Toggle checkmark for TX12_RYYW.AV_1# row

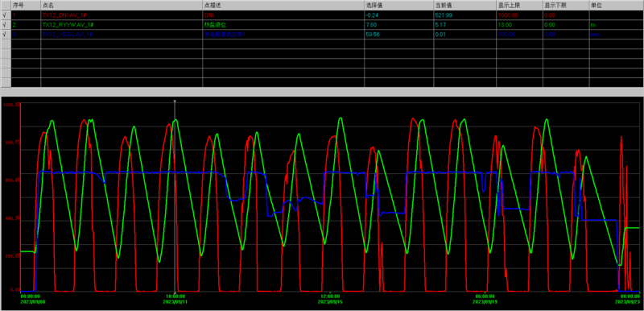(6, 25)
